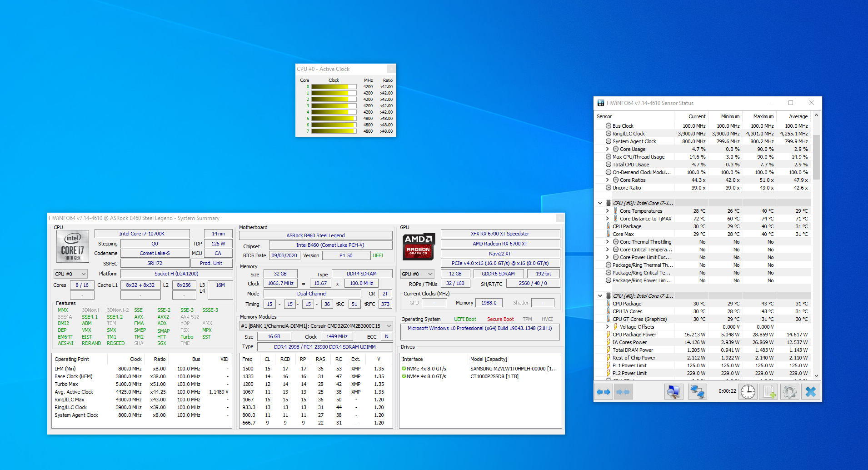Click the clock icon beside Uncore Ratio
This screenshot has width=868, height=470.
click(x=609, y=188)
